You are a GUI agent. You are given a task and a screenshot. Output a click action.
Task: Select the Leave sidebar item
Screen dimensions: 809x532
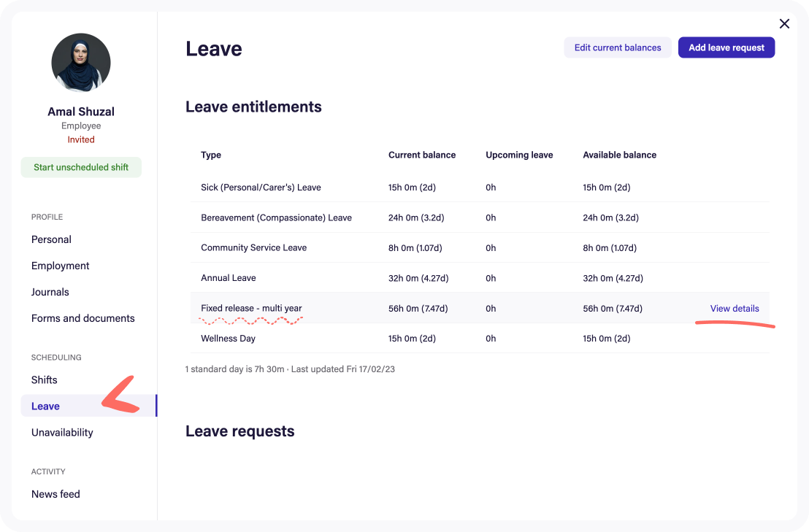click(45, 406)
